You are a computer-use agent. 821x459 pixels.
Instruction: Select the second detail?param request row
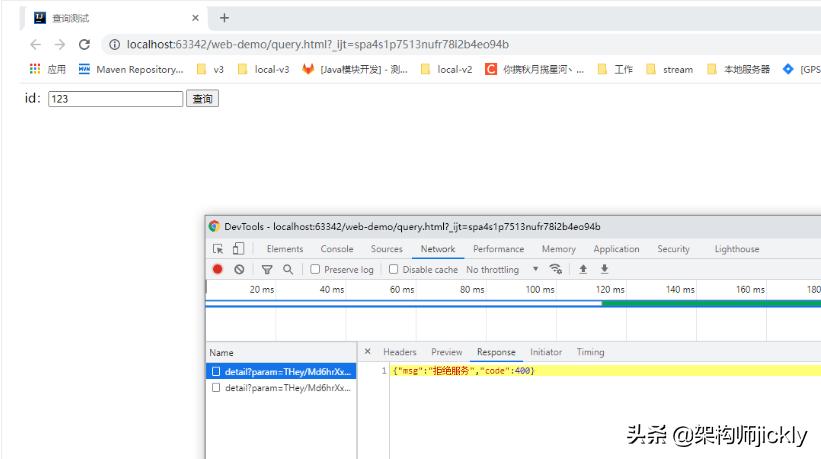[x=281, y=387]
